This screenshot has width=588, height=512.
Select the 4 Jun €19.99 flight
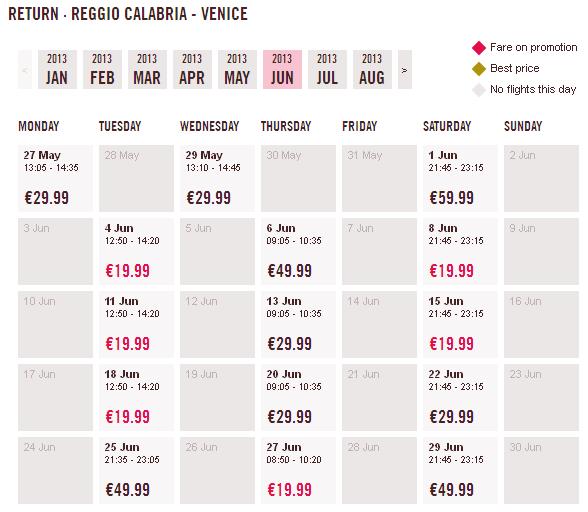tap(136, 251)
